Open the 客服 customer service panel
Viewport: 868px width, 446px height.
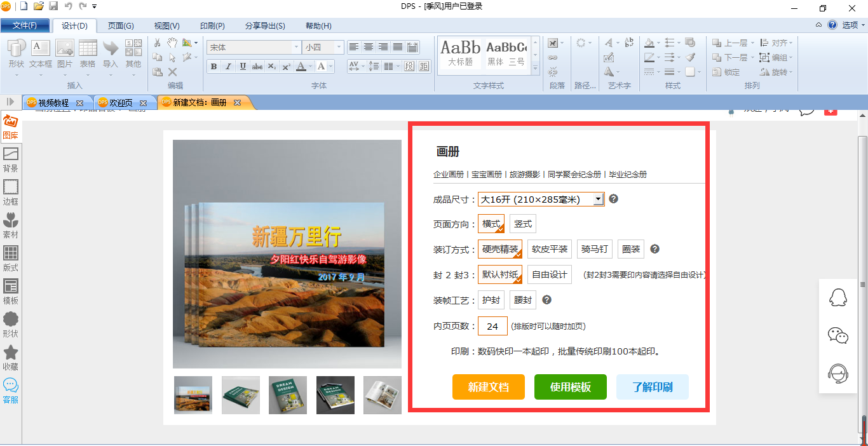tap(11, 391)
